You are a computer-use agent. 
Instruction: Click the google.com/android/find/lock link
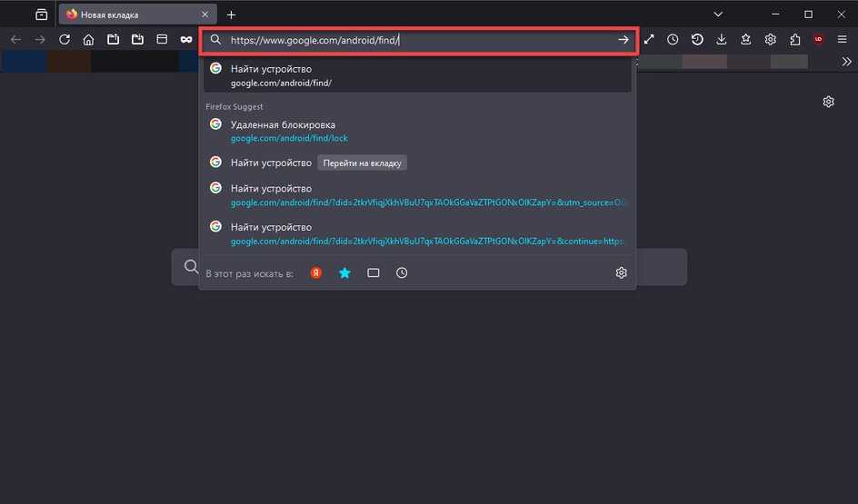click(x=289, y=138)
